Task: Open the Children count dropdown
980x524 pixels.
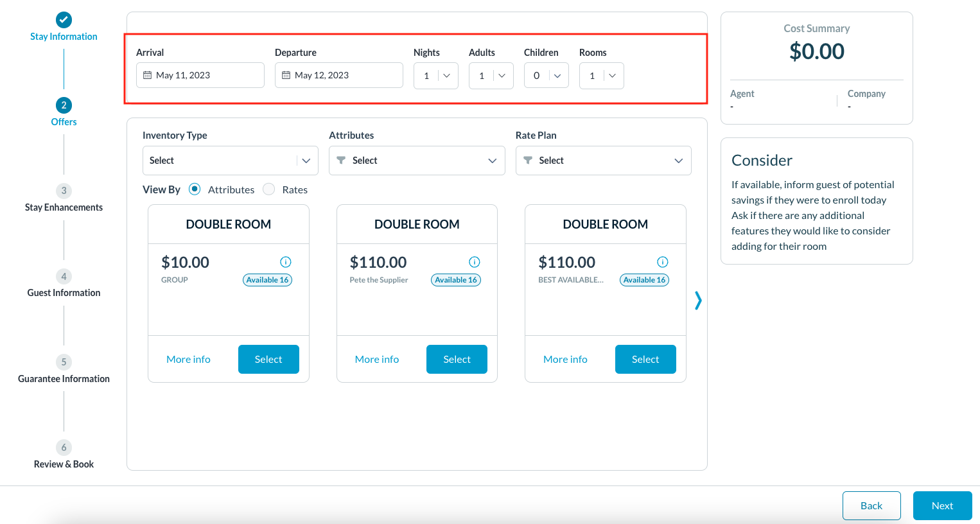Action: tap(547, 76)
